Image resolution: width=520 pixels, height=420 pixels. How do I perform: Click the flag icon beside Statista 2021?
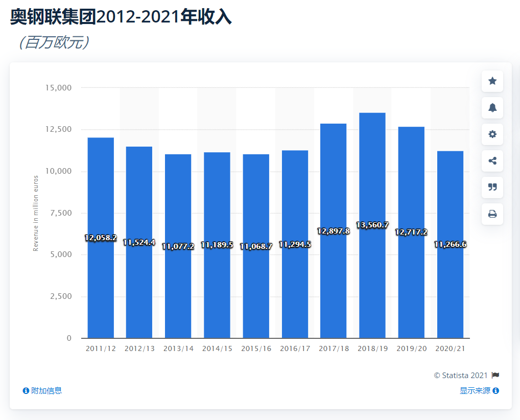(x=495, y=375)
